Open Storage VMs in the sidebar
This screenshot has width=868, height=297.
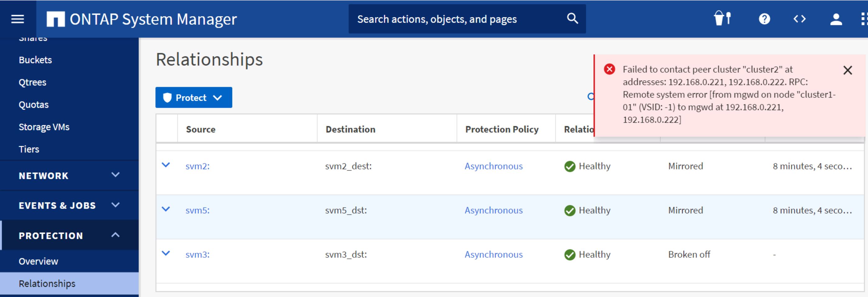coord(44,127)
